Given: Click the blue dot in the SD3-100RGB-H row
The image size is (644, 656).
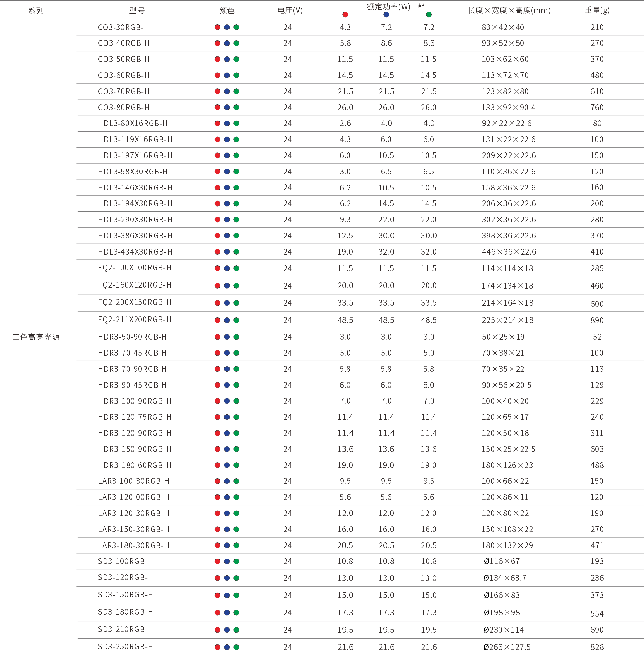Looking at the screenshot, I should (x=227, y=562).
